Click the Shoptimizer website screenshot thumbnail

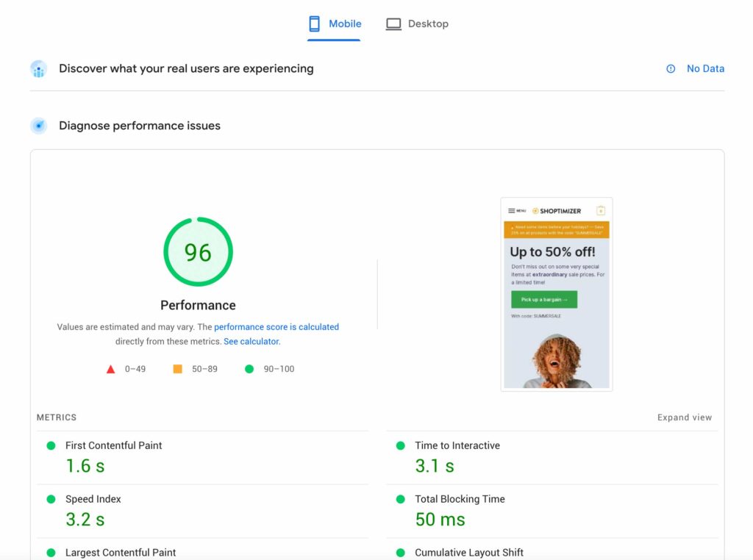556,293
